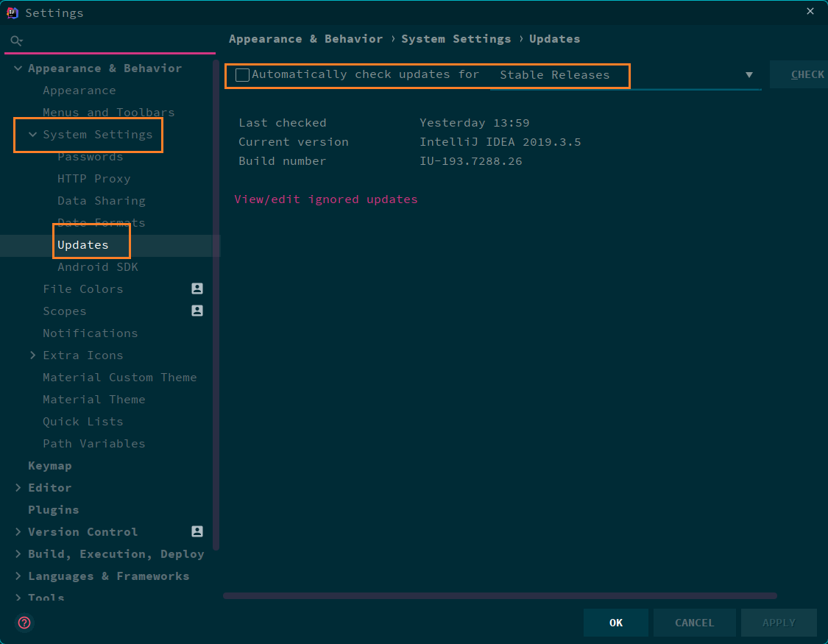The image size is (828, 644).
Task: Expand the Version Control section
Action: (x=18, y=532)
